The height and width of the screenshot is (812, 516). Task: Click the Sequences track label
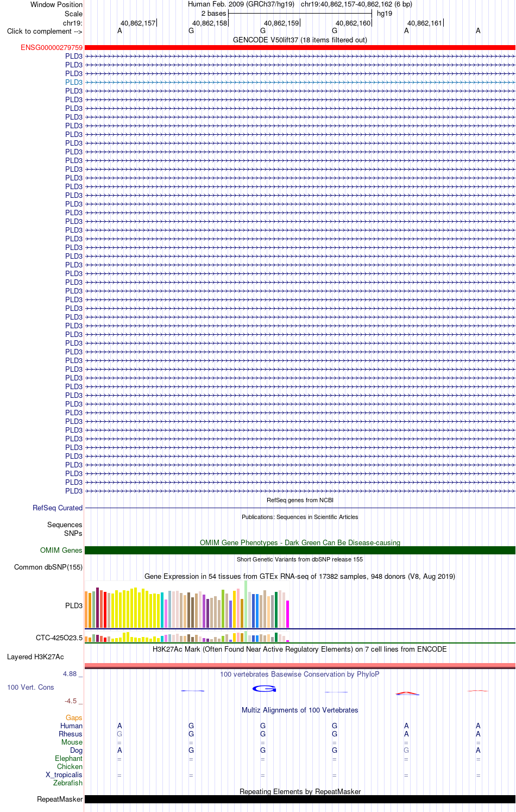(x=65, y=525)
